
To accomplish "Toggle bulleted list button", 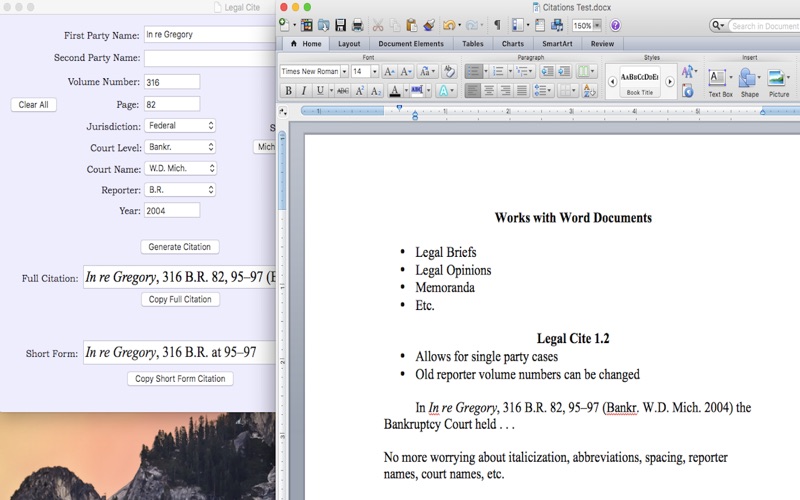I will point(473,71).
